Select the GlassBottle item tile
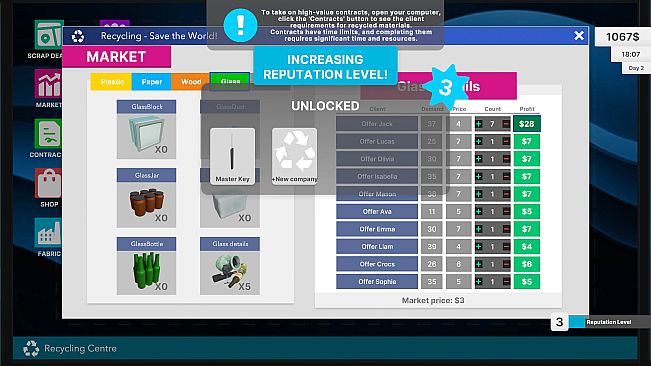651x366 pixels. point(146,266)
